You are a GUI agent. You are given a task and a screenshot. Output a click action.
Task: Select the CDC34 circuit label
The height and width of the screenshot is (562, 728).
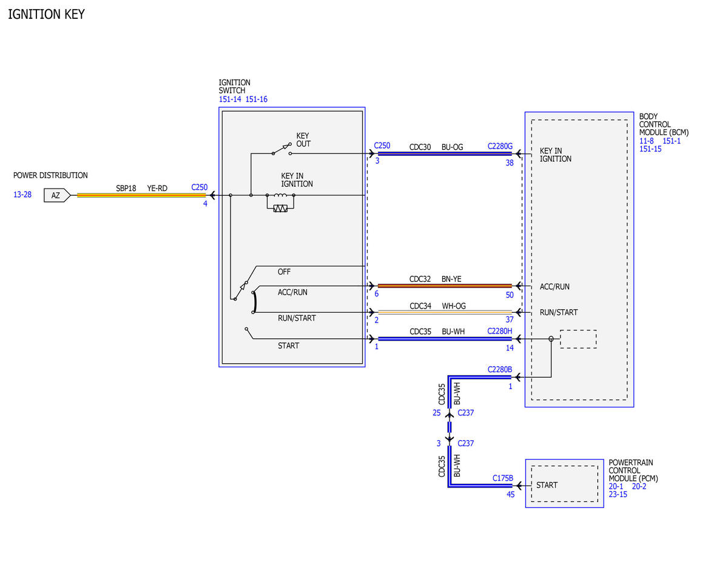tap(420, 306)
